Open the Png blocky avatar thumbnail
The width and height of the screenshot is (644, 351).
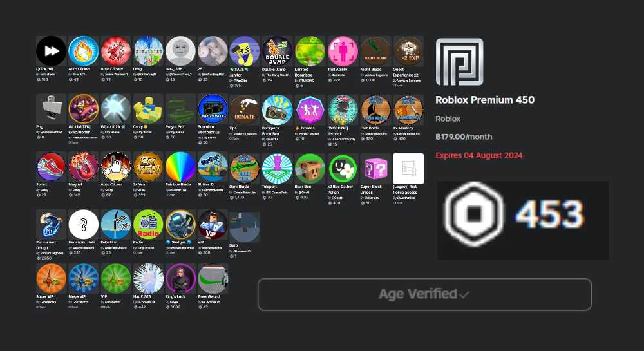click(51, 109)
